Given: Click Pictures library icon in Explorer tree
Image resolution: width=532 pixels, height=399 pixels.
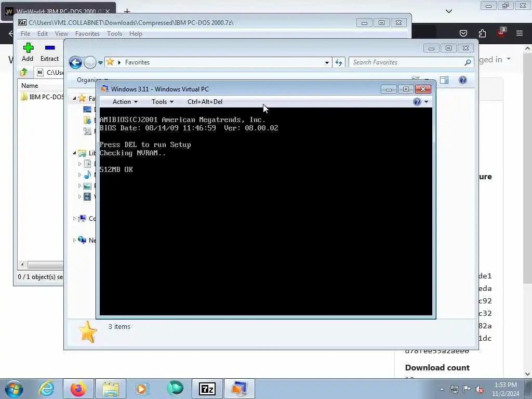Looking at the screenshot, I should tap(87, 186).
